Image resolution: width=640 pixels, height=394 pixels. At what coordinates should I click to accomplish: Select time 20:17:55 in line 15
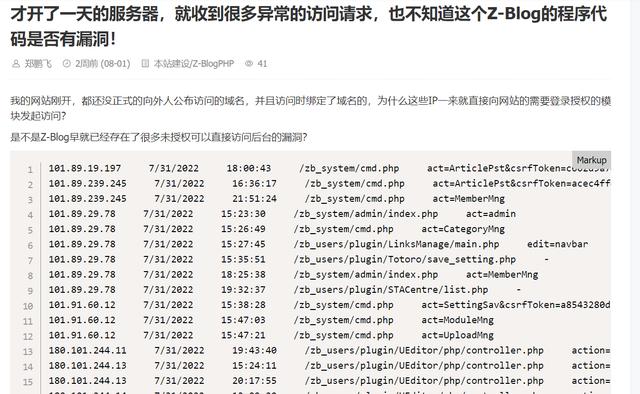tap(255, 381)
